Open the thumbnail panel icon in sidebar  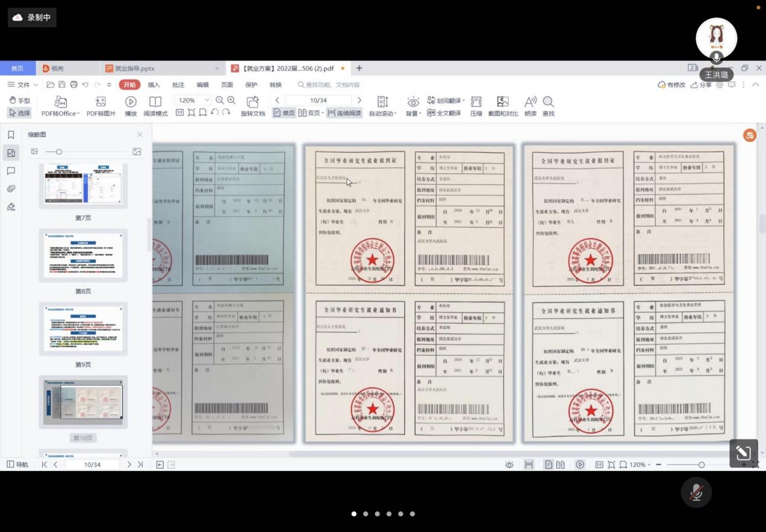(x=11, y=153)
